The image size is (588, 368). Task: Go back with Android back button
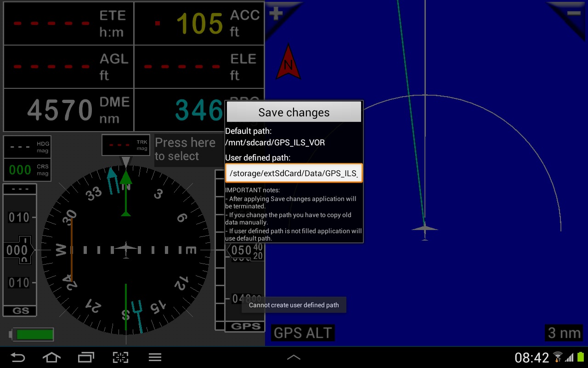pyautogui.click(x=17, y=357)
